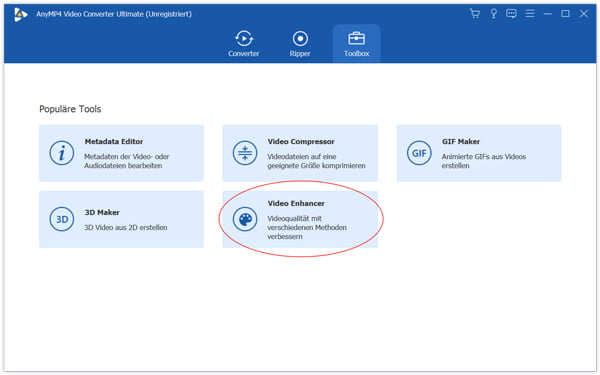Click the Converter tab icon
Image resolution: width=600 pixels, height=375 pixels.
244,38
